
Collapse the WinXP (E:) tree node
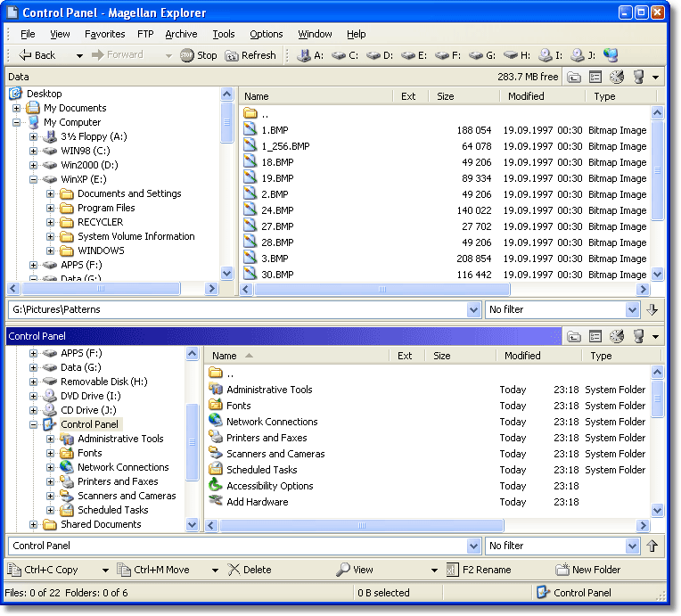(34, 179)
